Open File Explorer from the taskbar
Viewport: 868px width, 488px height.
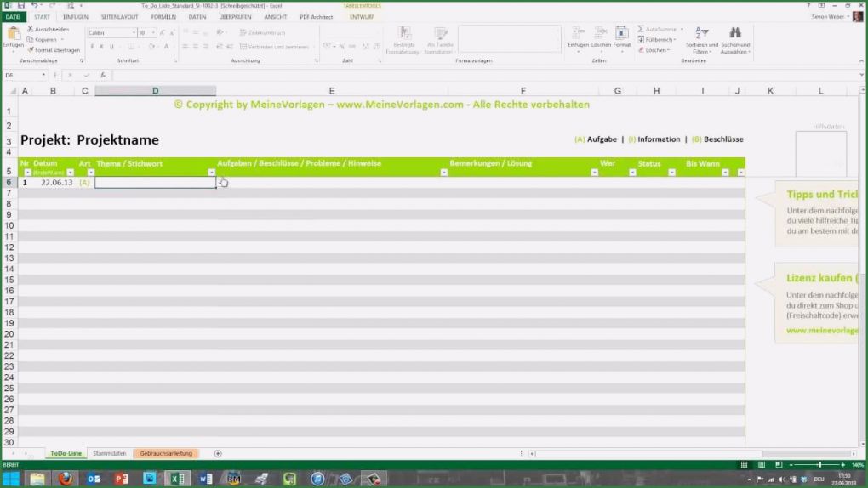(37, 479)
